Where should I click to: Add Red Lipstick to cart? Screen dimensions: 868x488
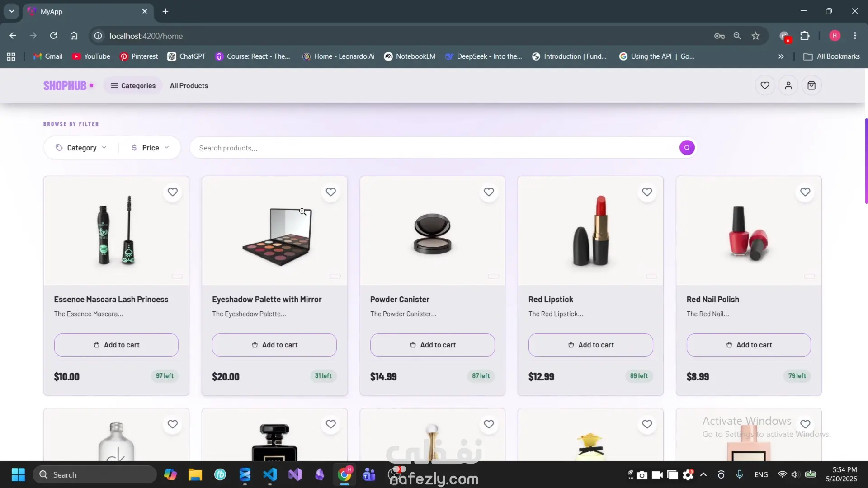pos(591,345)
